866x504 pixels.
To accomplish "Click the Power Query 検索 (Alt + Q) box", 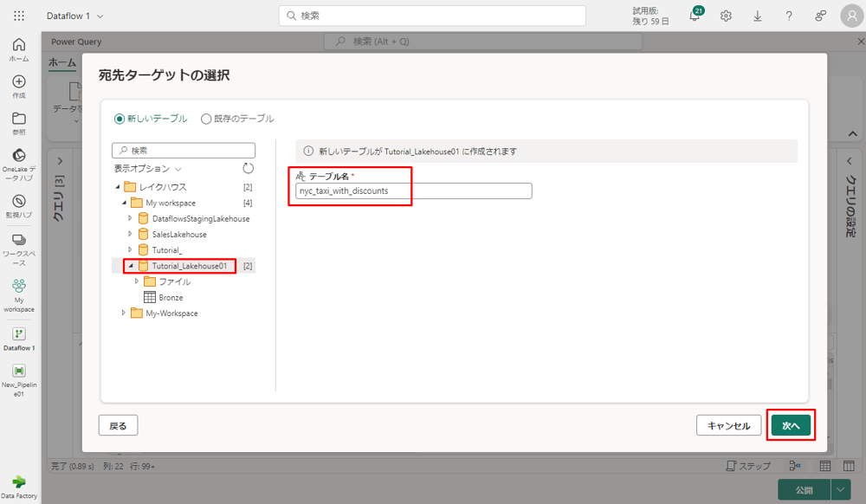I will [x=483, y=42].
